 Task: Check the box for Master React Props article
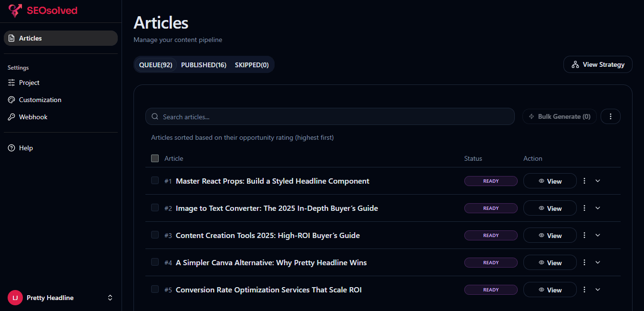tap(155, 180)
